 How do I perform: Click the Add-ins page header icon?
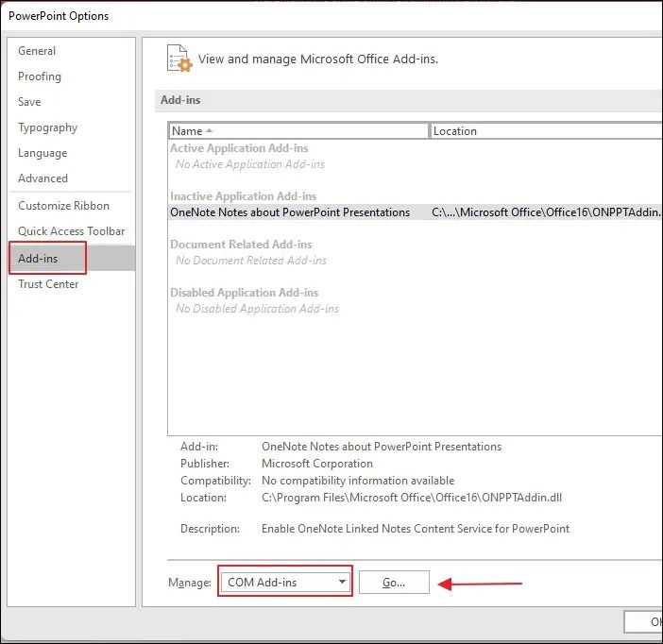pyautogui.click(x=178, y=59)
